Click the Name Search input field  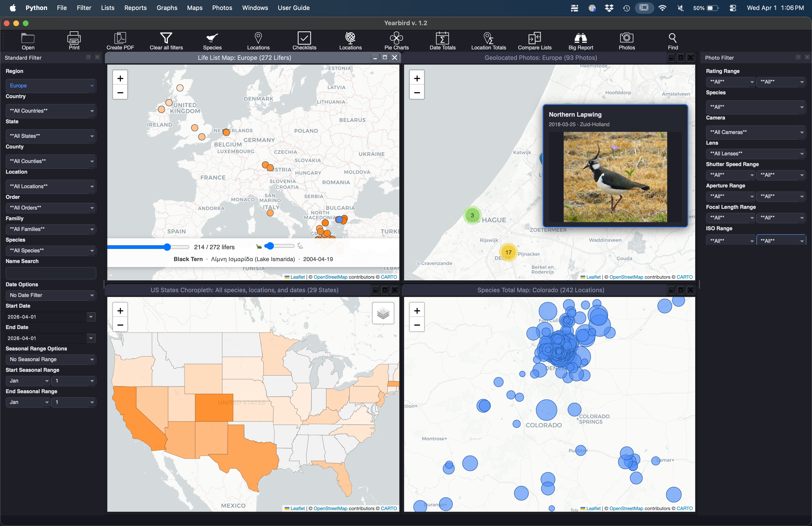[x=51, y=273]
